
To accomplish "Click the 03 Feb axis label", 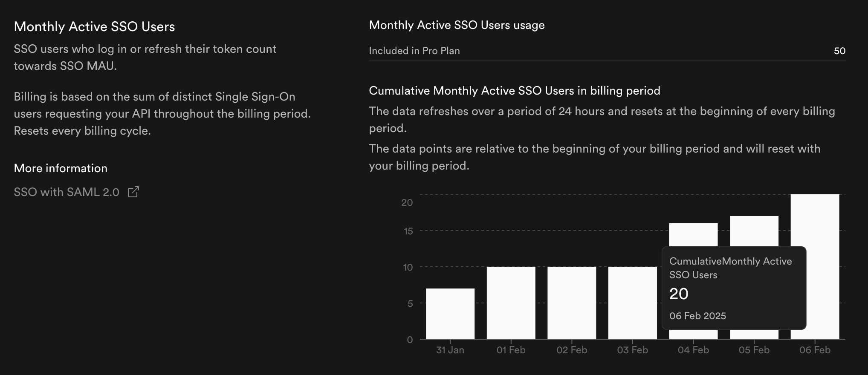I will pyautogui.click(x=633, y=350).
